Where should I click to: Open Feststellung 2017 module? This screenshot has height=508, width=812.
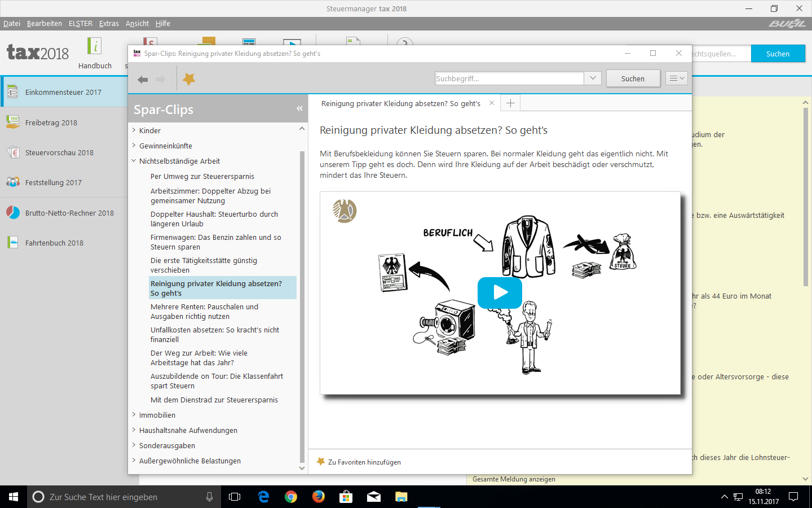[x=64, y=182]
